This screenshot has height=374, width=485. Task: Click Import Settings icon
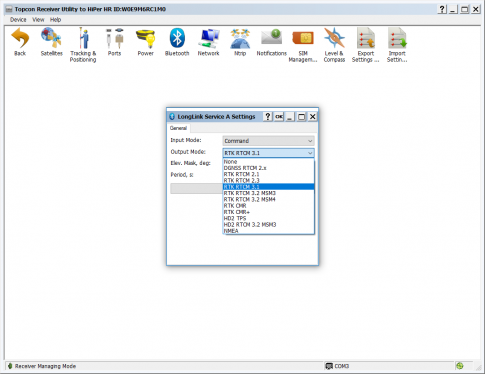[x=397, y=45]
